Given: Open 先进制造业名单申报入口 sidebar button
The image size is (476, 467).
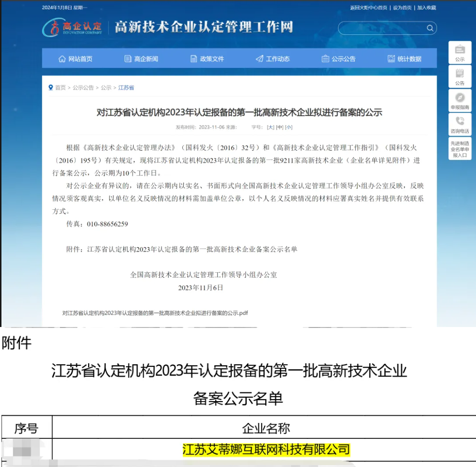Looking at the screenshot, I should tap(460, 149).
